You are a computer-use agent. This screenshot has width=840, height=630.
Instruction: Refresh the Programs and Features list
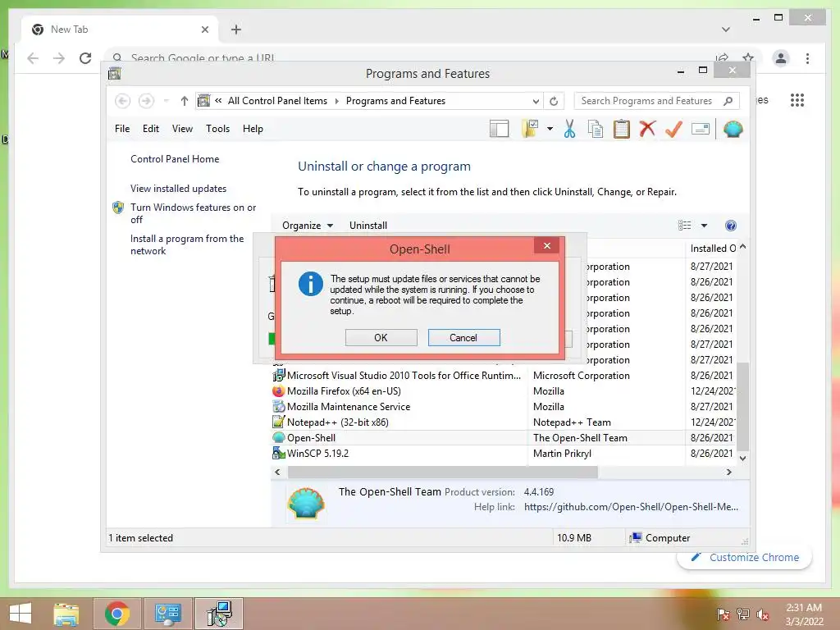pos(554,101)
